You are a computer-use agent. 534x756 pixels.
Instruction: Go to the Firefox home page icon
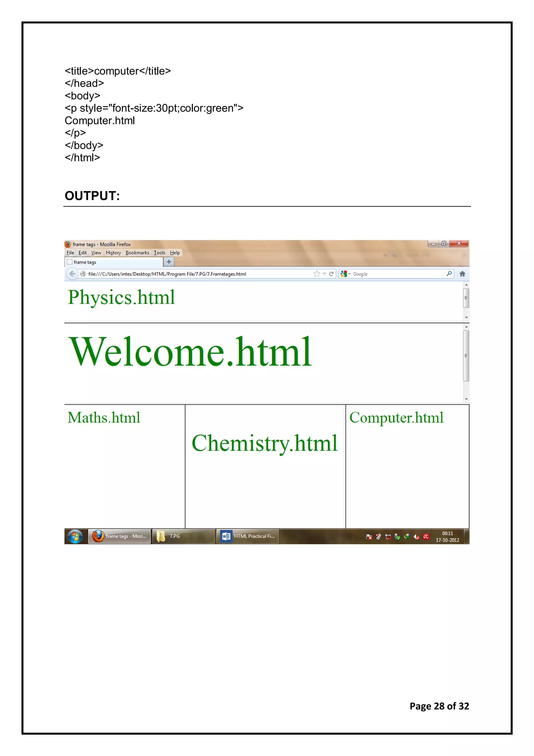[x=462, y=274]
